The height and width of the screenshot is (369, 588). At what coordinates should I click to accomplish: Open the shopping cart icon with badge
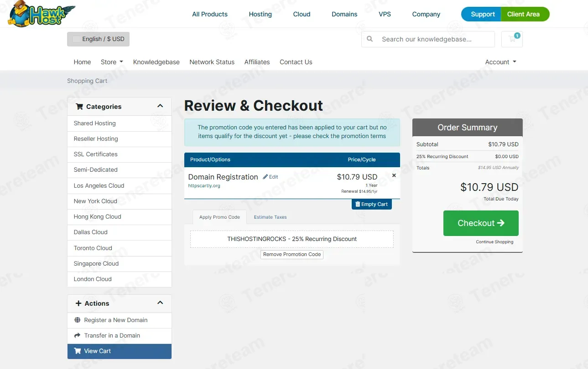pyautogui.click(x=512, y=39)
